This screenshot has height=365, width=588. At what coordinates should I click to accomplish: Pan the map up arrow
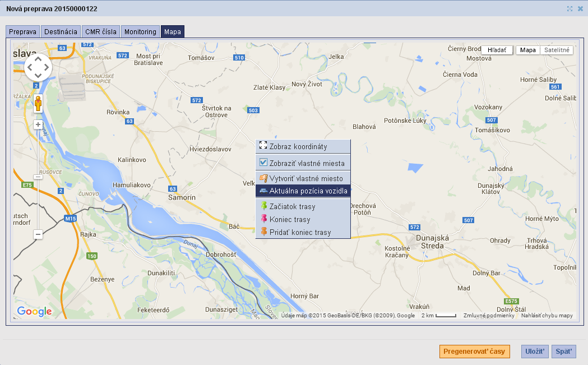pos(38,59)
